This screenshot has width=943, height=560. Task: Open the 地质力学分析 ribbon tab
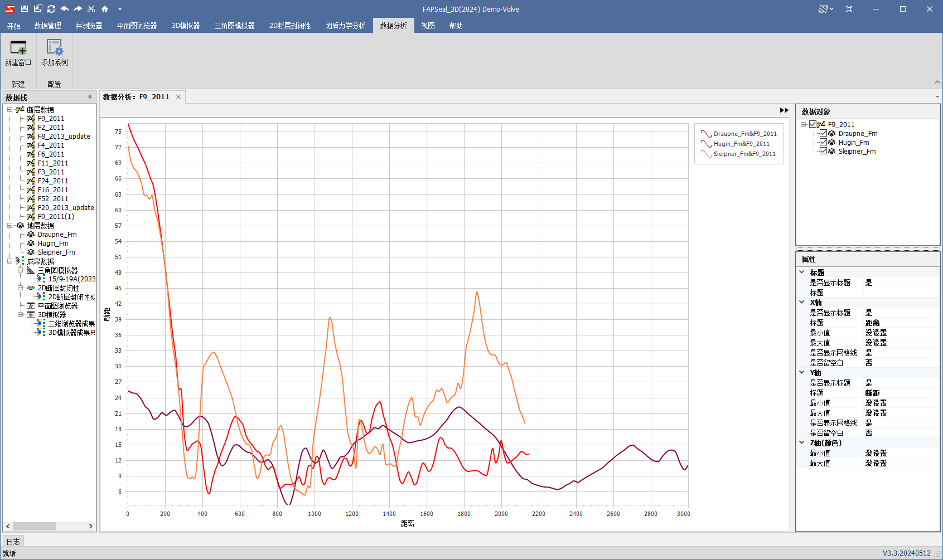346,26
